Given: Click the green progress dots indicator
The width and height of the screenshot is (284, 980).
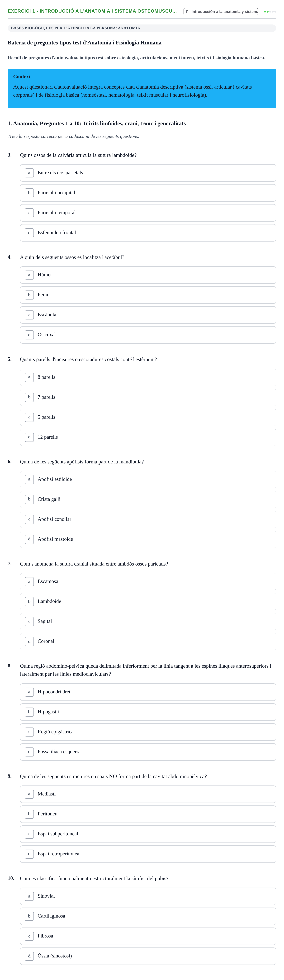Looking at the screenshot, I should coord(270,11).
